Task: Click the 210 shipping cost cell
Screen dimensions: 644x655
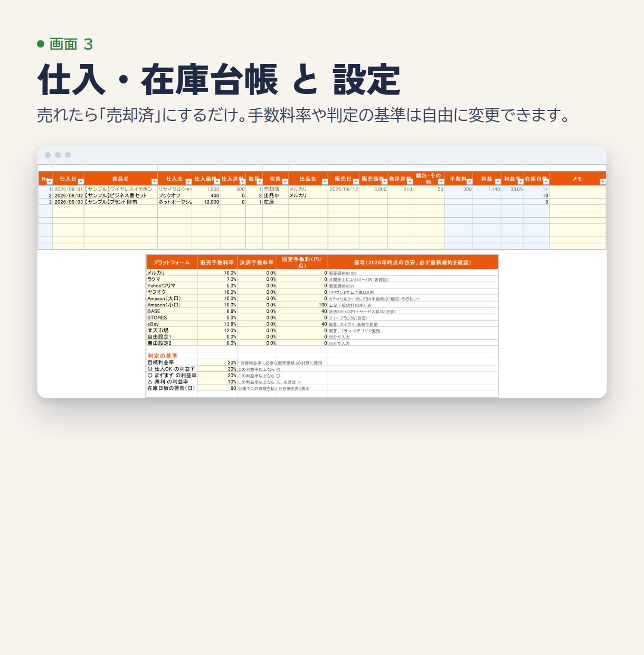Action: [400, 189]
